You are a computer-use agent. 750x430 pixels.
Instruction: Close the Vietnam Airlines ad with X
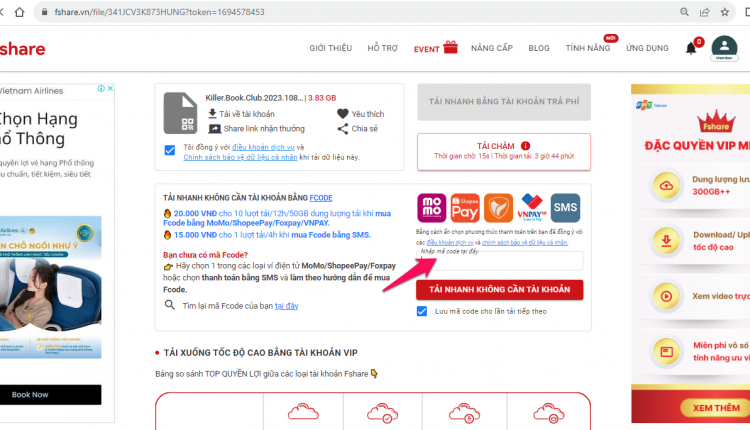(110, 88)
